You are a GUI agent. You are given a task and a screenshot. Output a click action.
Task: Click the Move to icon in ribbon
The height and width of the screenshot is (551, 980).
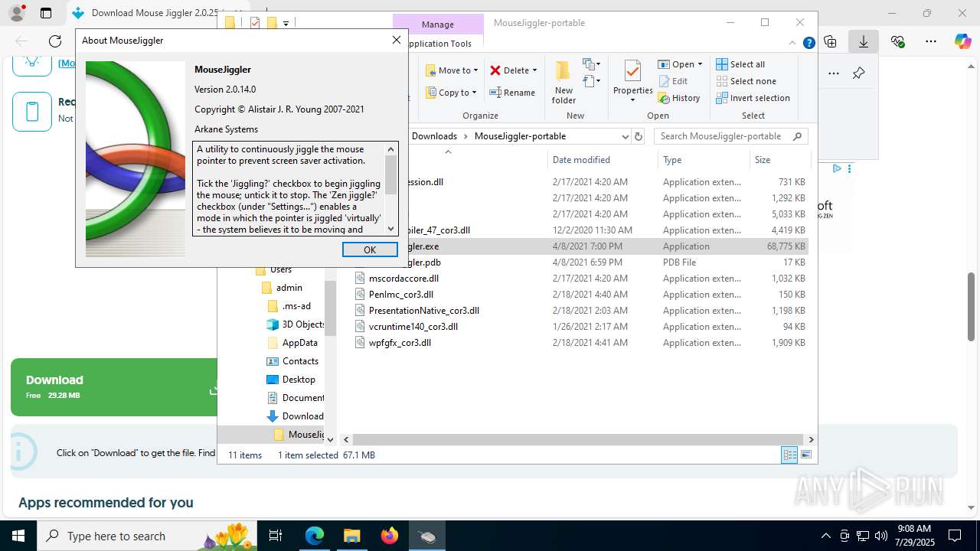tap(431, 70)
